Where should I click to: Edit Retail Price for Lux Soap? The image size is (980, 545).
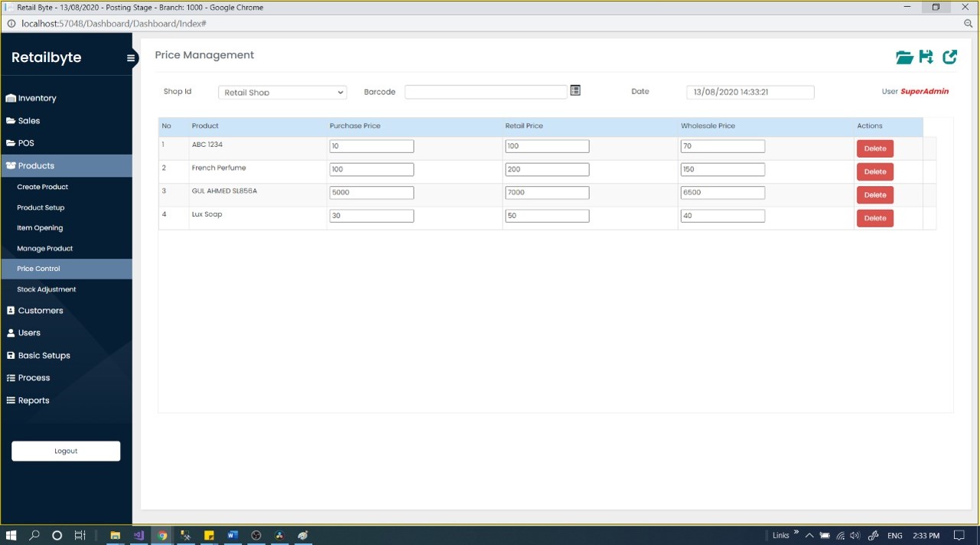click(x=547, y=216)
